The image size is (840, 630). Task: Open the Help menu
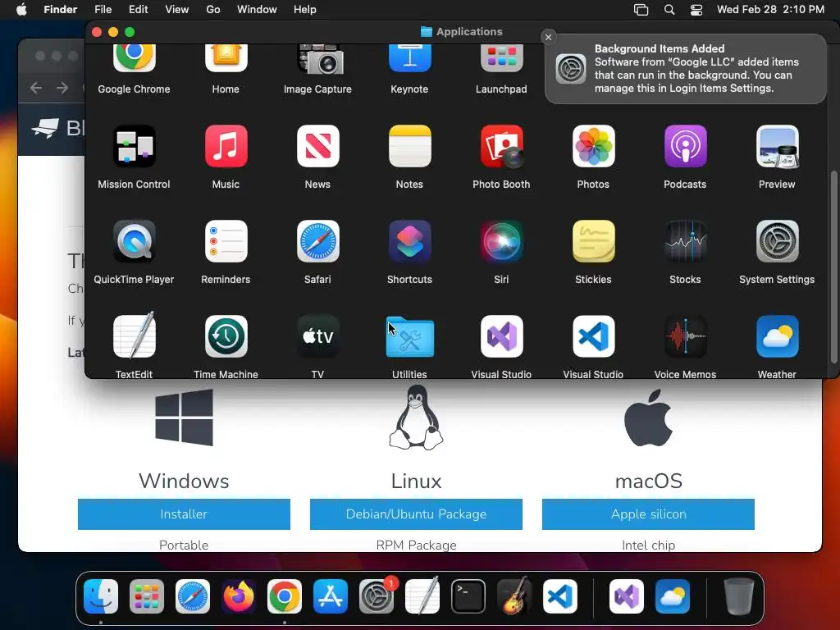point(305,10)
